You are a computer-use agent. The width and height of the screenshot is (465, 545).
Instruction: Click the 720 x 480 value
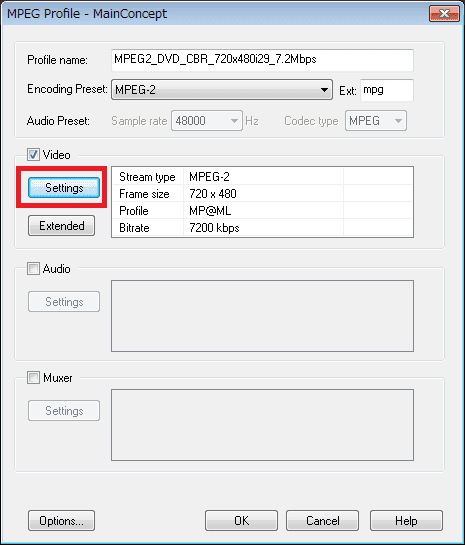coord(213,194)
